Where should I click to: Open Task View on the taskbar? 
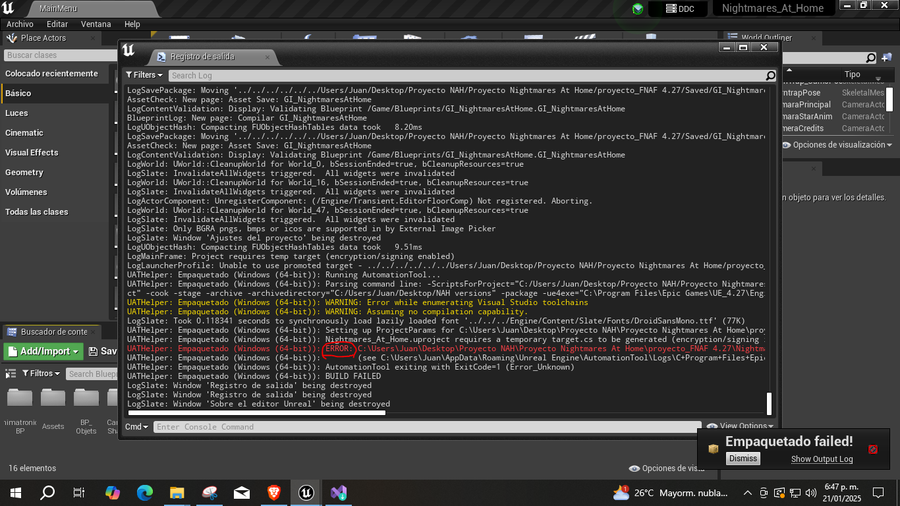pyautogui.click(x=79, y=493)
